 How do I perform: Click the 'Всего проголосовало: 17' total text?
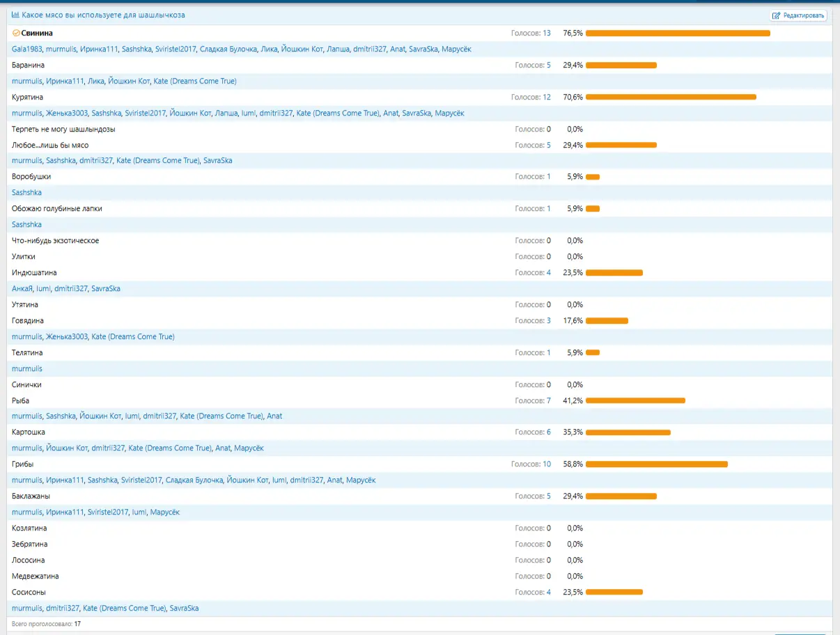coord(46,624)
